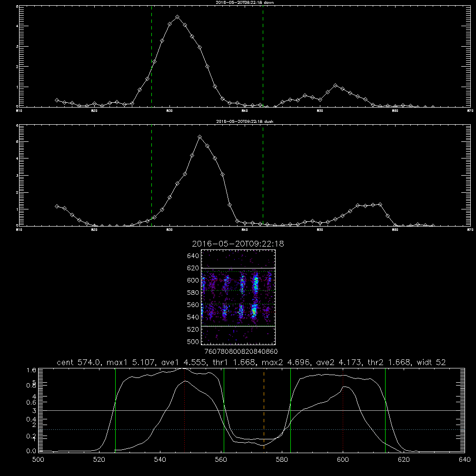The width and height of the screenshot is (476, 476).
Task: Click the '640' y-axis label of the spectral image
Action: coord(193,256)
